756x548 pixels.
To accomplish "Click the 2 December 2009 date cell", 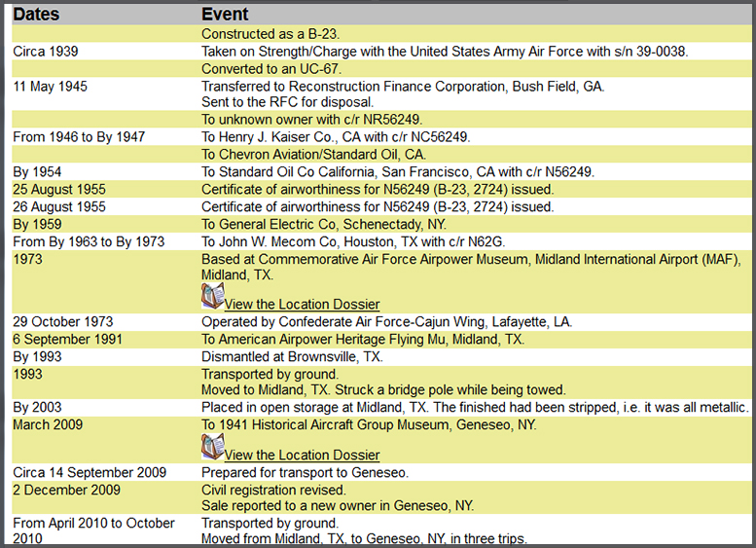I will (x=66, y=490).
